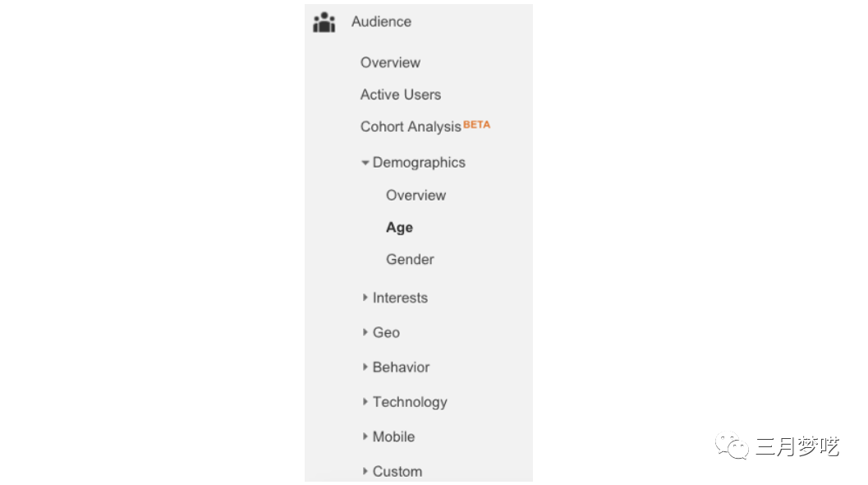The width and height of the screenshot is (868, 485).
Task: Open the Overview under Demographics
Action: (x=416, y=196)
